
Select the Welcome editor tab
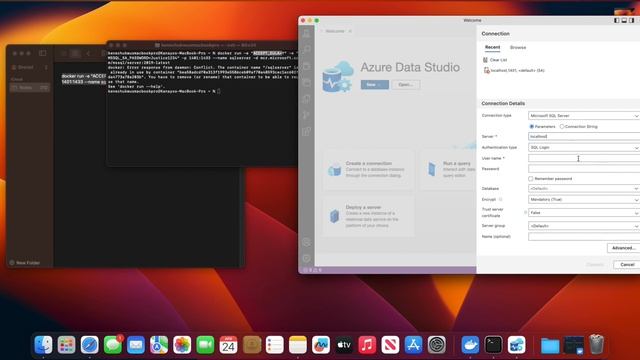point(335,31)
